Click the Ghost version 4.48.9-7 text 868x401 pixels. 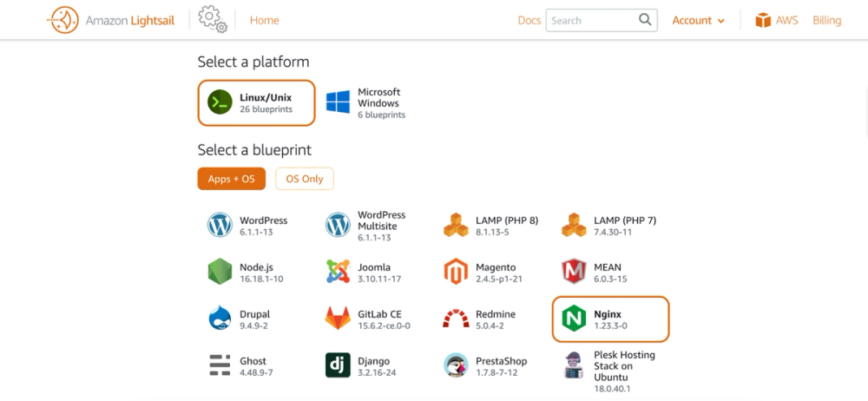click(256, 372)
